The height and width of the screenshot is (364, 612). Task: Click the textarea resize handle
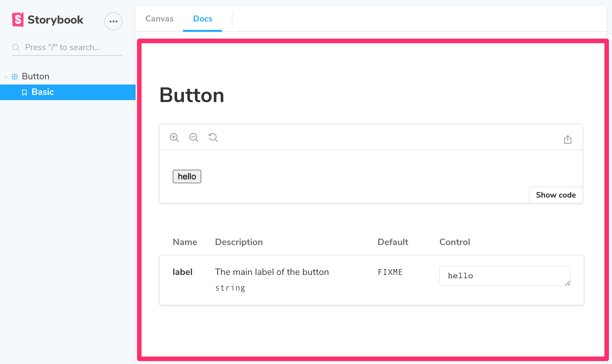click(x=567, y=283)
